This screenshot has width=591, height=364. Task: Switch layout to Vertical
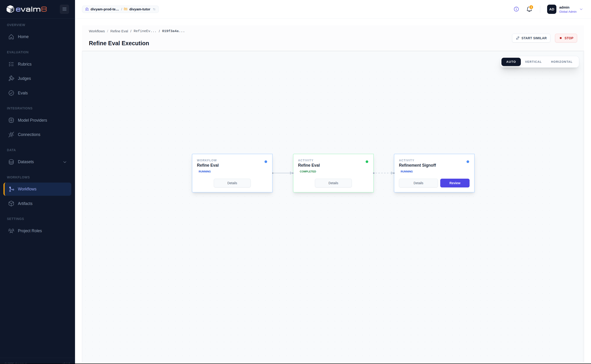coord(533,62)
